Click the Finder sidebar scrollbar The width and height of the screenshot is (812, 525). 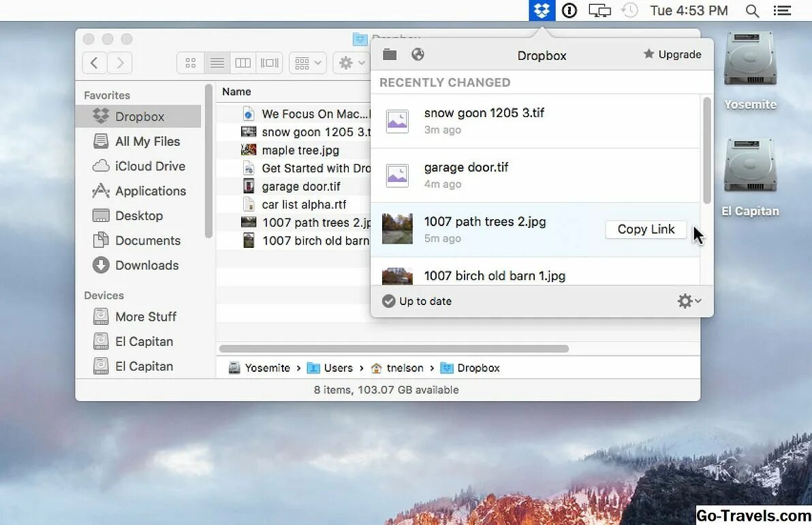208,161
